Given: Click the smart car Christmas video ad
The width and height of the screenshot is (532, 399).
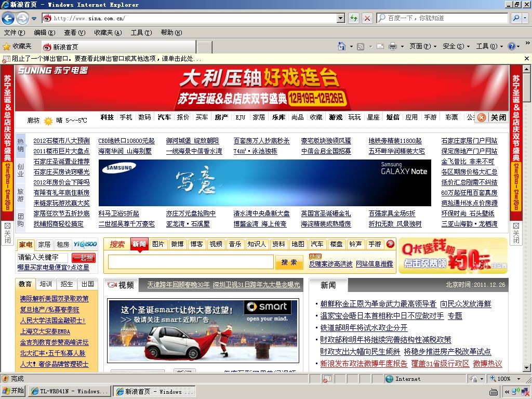Looking at the screenshot, I should click(203, 331).
